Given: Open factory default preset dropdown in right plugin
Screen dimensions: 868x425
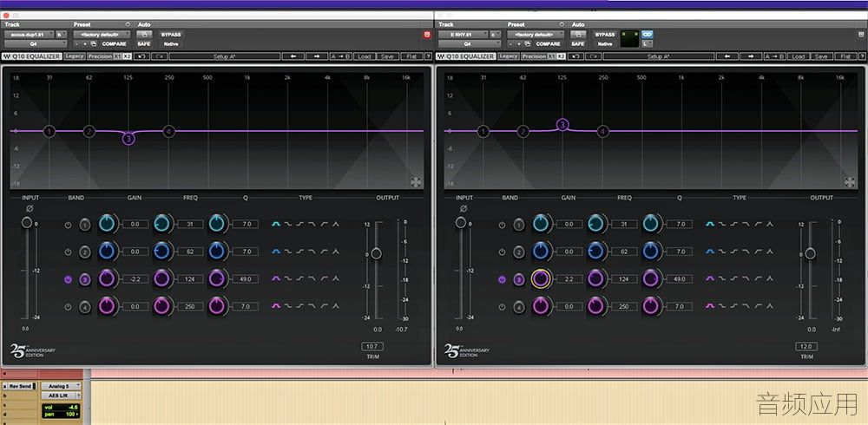Looking at the screenshot, I should pos(536,35).
